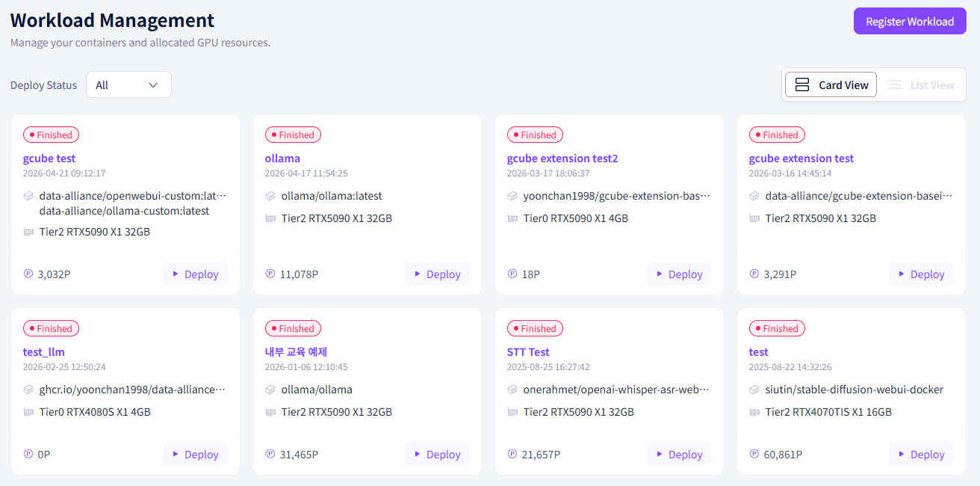Click the point coin icon beside 60,861P
This screenshot has width=980, height=486.
(754, 454)
